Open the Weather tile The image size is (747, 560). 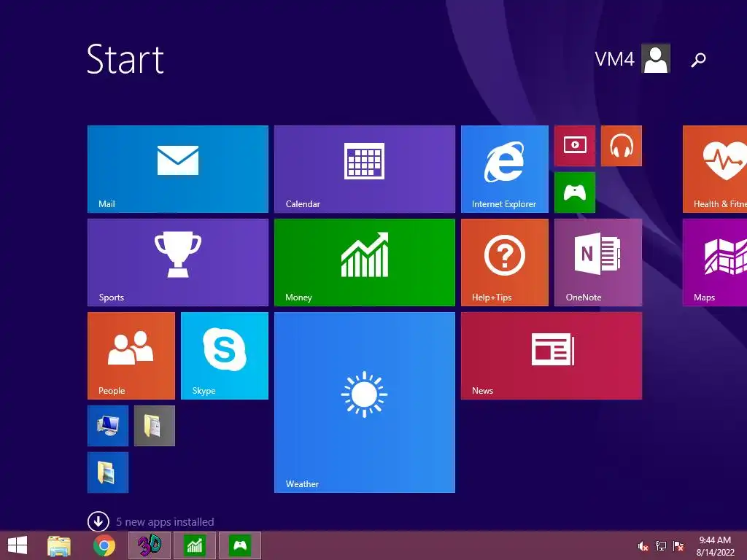(365, 402)
